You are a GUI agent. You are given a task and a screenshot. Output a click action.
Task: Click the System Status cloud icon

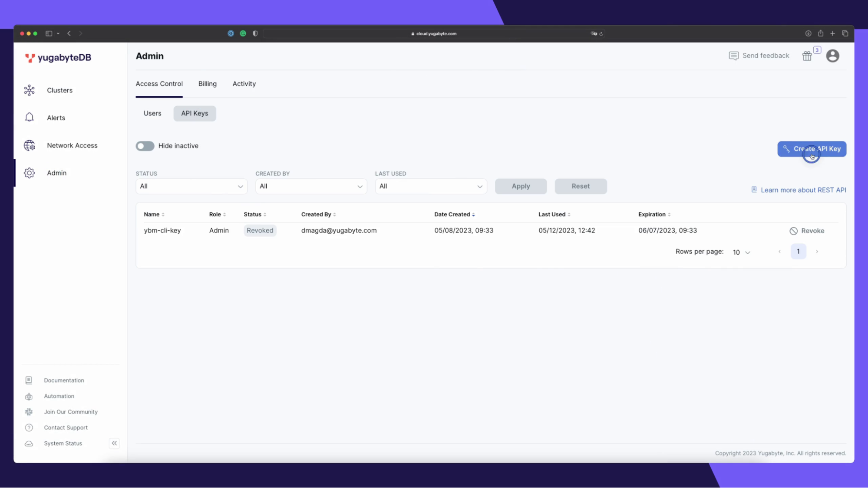[x=29, y=443]
